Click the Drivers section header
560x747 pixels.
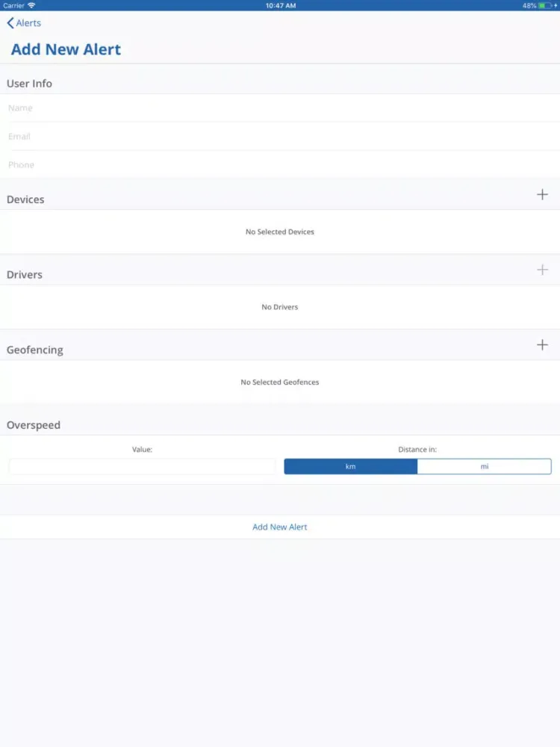click(x=25, y=275)
